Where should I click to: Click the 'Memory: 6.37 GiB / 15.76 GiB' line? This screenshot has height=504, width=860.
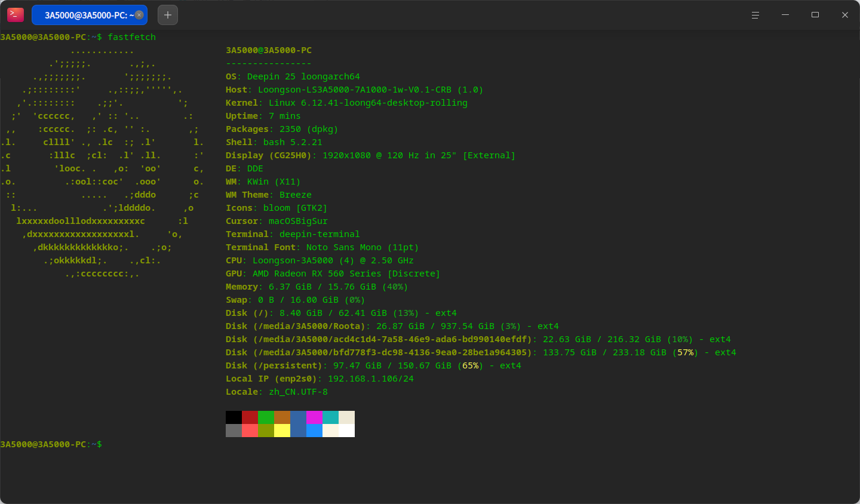(317, 287)
